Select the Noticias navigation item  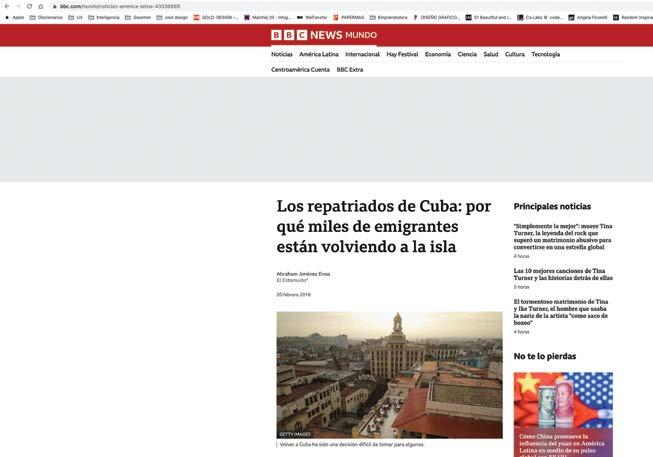pyautogui.click(x=282, y=54)
